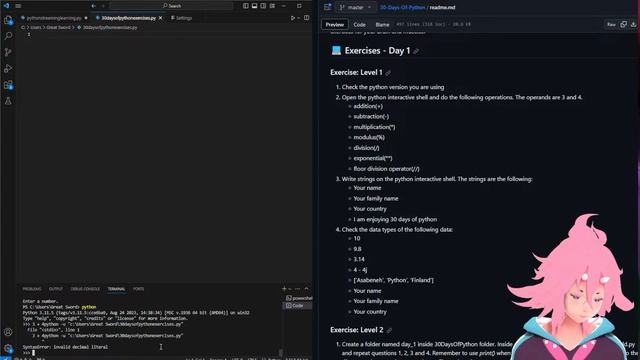Click the Great Sword breadcrumb segment

58,27
